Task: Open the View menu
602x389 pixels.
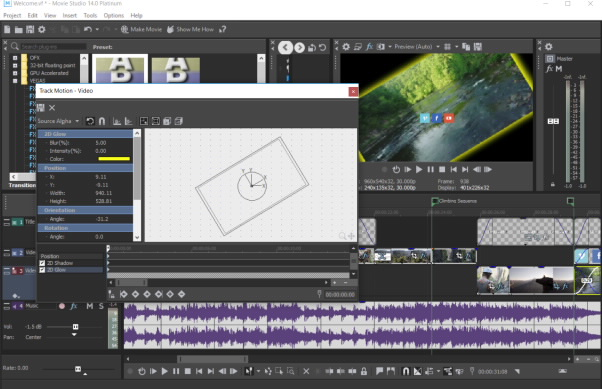Action: pos(50,15)
